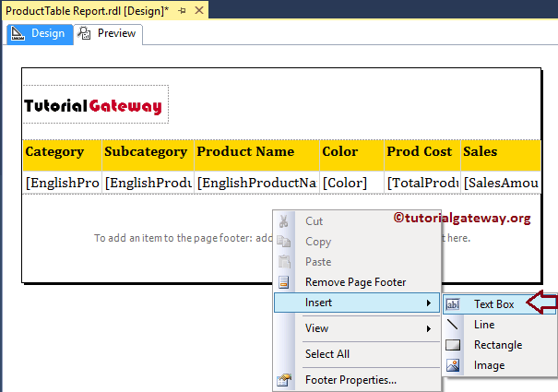Expand the Insert submenu arrow
Screen dimensions: 558x392
pyautogui.click(x=429, y=303)
